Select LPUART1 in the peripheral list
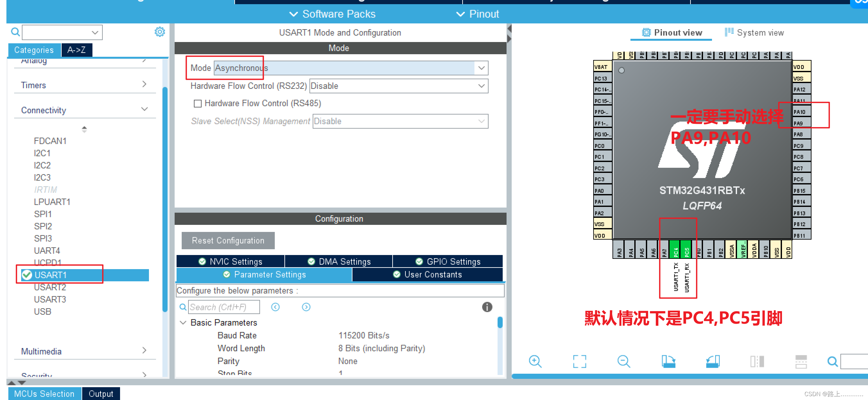 52,202
